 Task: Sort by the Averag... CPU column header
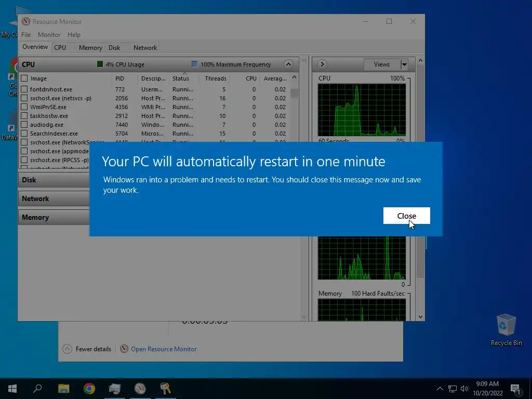(x=275, y=78)
